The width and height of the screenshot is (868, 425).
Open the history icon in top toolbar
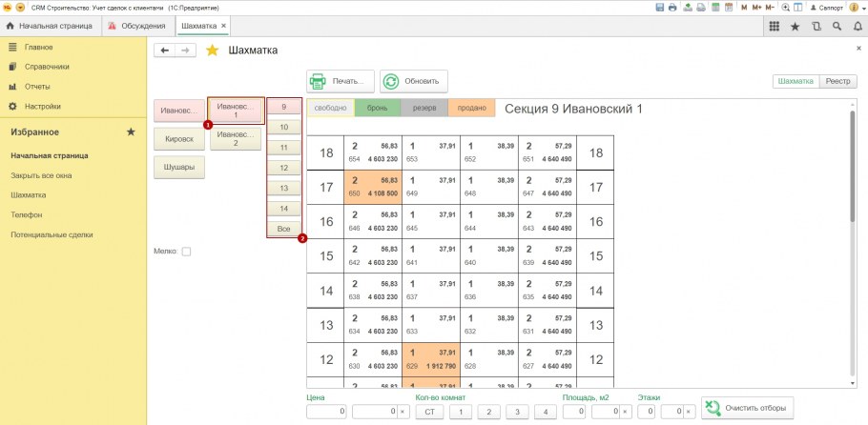(816, 27)
